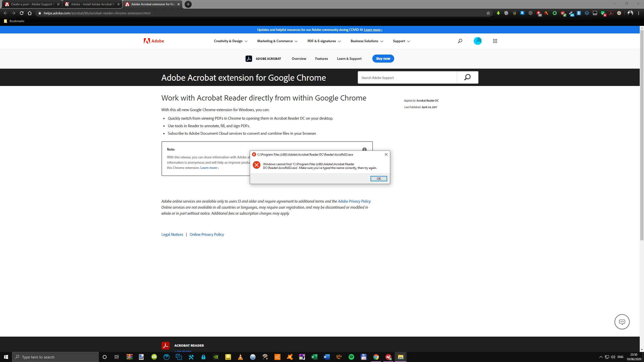
Task: Expand Creativity & Design menu
Action: 230,41
